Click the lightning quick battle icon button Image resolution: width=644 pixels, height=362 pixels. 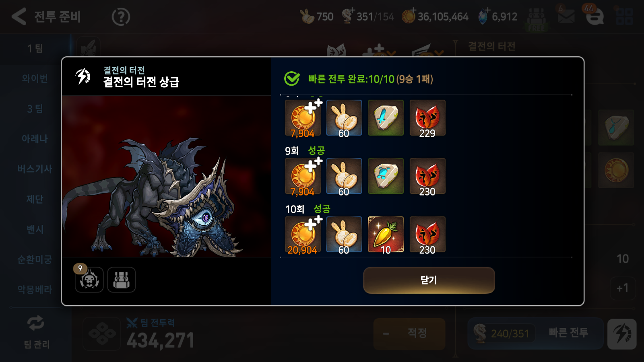click(x=622, y=334)
